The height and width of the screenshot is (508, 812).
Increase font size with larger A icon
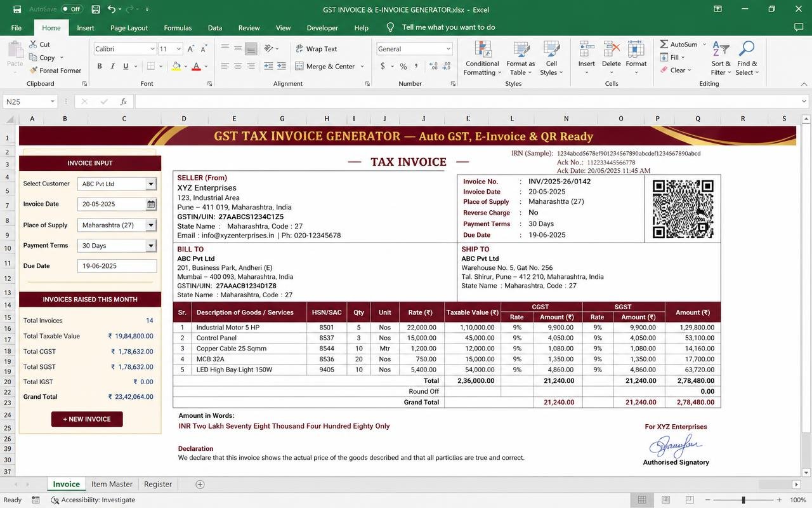coord(192,49)
